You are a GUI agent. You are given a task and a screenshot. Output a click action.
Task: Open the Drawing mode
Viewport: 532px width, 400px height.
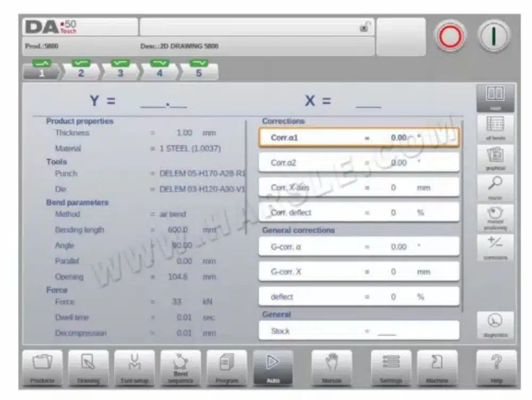88,368
